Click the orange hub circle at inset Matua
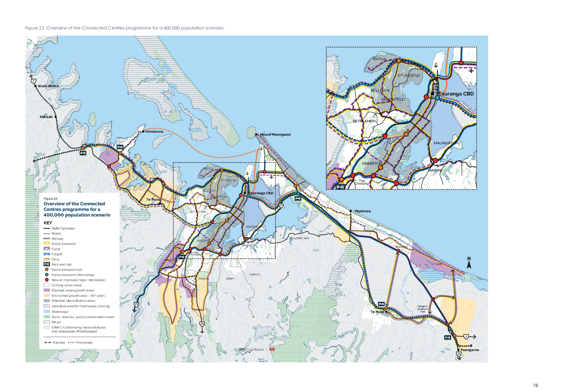The image size is (563, 392). [x=399, y=61]
